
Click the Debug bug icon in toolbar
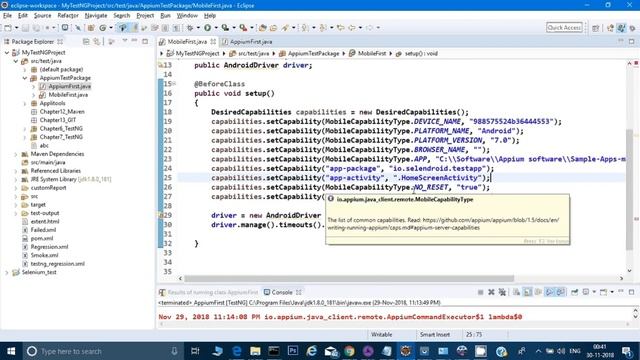point(190,28)
